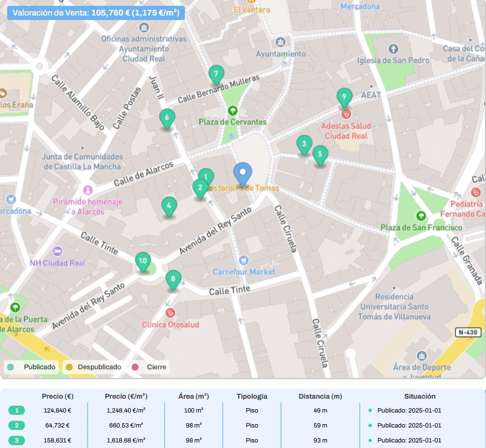Click map pin number 3

click(304, 145)
